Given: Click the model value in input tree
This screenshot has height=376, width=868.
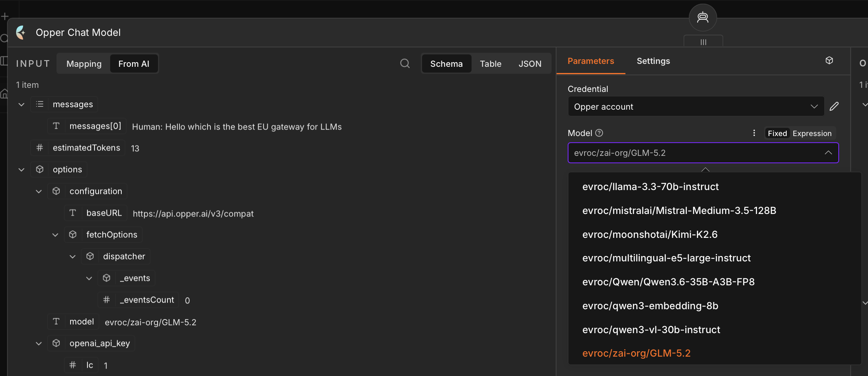Looking at the screenshot, I should pos(151,322).
